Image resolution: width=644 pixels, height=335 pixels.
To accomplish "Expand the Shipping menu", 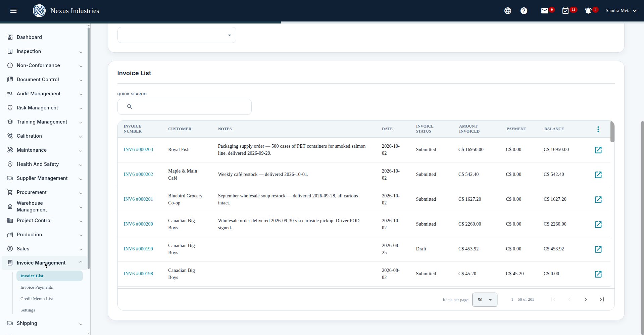I will 44,323.
